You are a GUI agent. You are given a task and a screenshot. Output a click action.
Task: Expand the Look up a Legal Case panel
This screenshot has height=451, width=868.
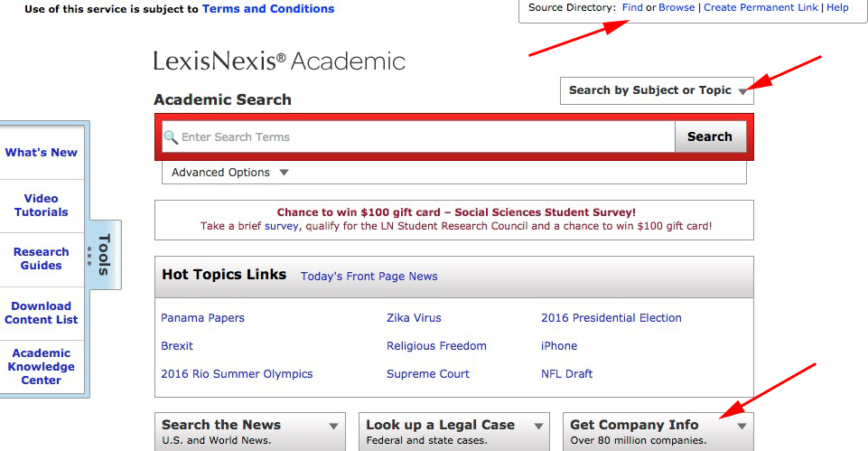[x=454, y=432]
